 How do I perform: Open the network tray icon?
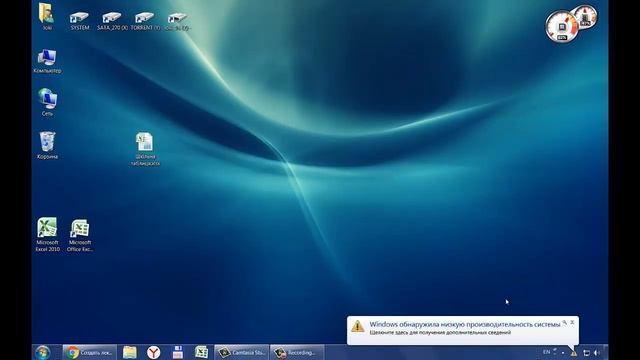click(x=586, y=353)
